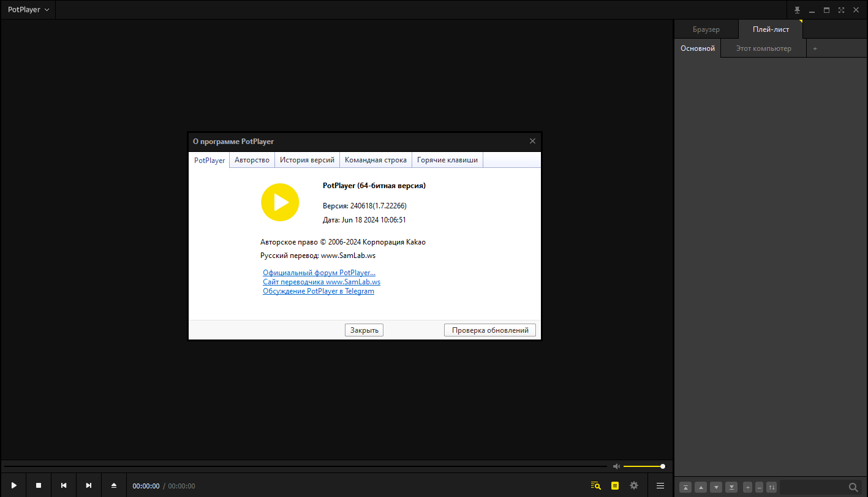Click the Авторское право Kakao line
The height and width of the screenshot is (497, 868).
click(343, 242)
